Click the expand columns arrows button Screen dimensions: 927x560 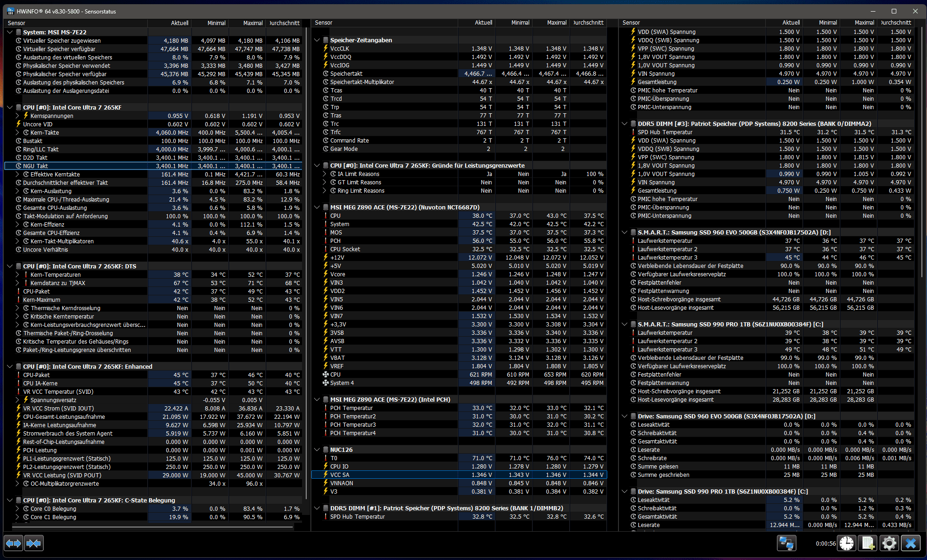tap(13, 543)
